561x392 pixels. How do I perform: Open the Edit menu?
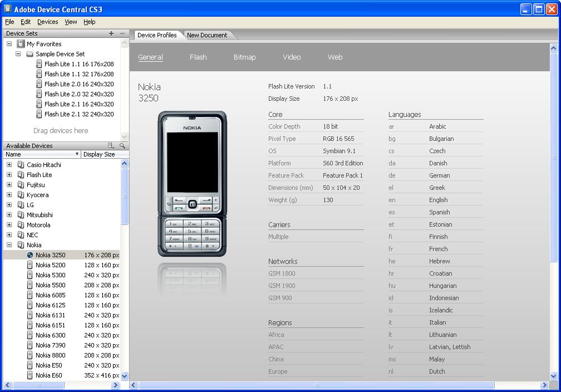(26, 22)
